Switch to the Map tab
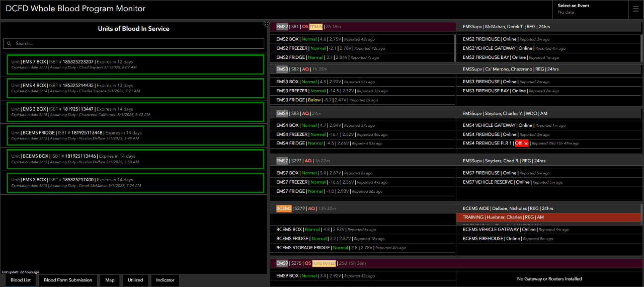Viewport: 644px width, 287px height. point(110,280)
